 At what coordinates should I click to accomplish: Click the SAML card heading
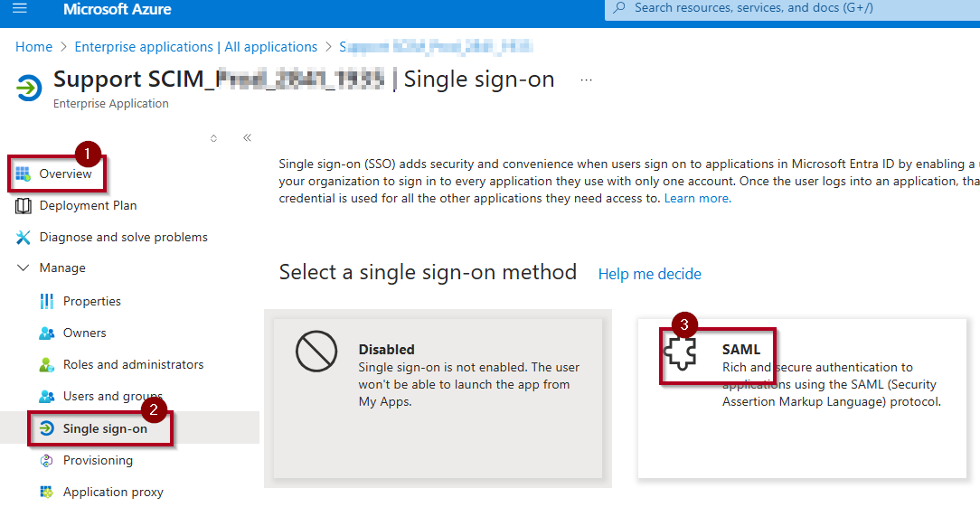[741, 350]
